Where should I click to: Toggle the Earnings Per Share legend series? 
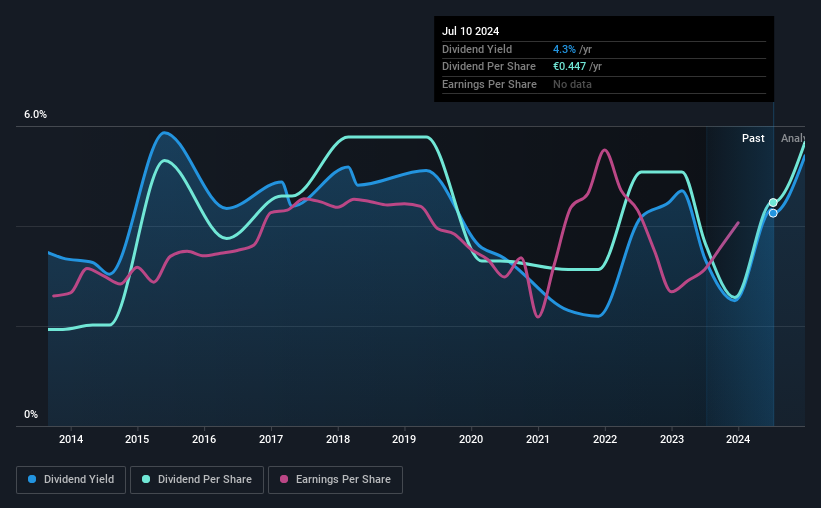click(x=335, y=480)
